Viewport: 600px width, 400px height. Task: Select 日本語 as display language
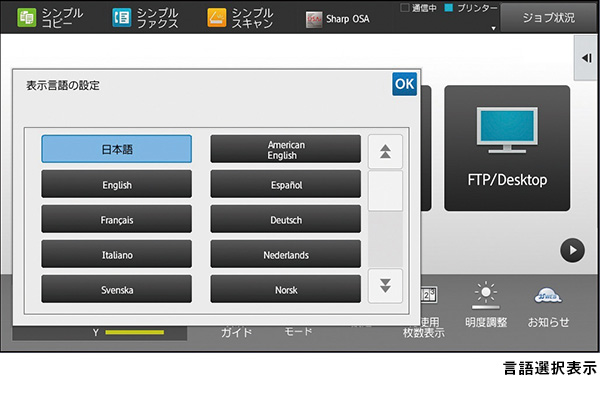click(x=116, y=149)
